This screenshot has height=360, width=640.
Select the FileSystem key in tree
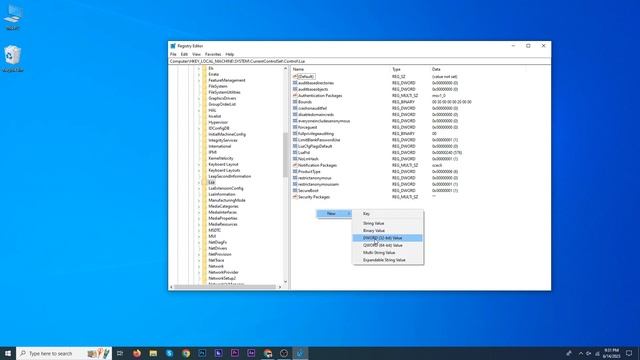218,87
